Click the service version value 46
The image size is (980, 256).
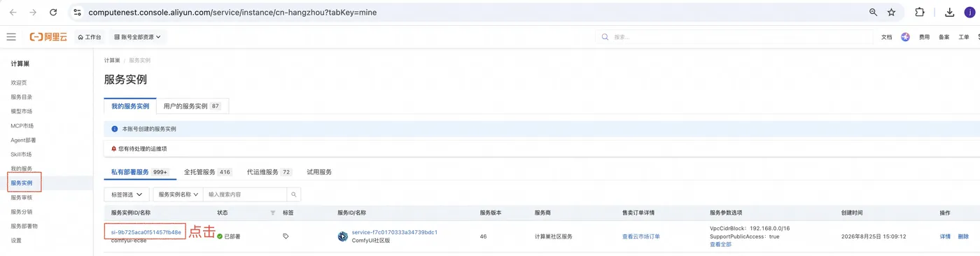483,236
